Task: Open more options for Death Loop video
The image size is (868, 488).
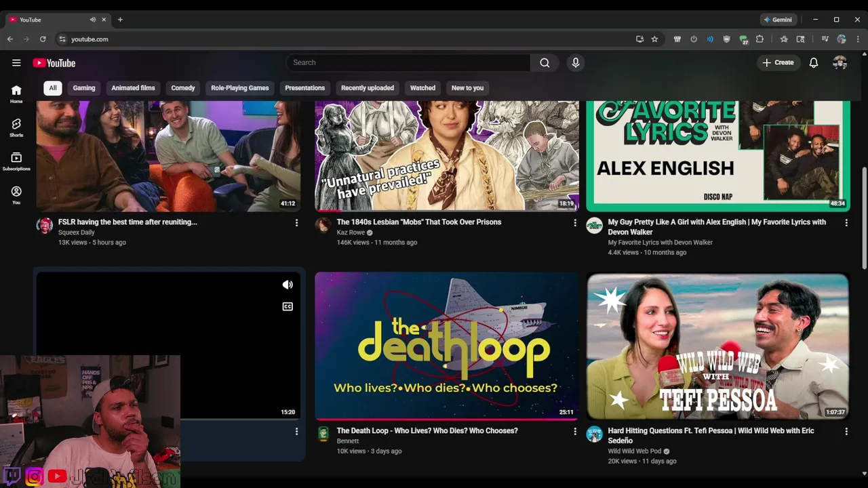Action: click(x=575, y=431)
